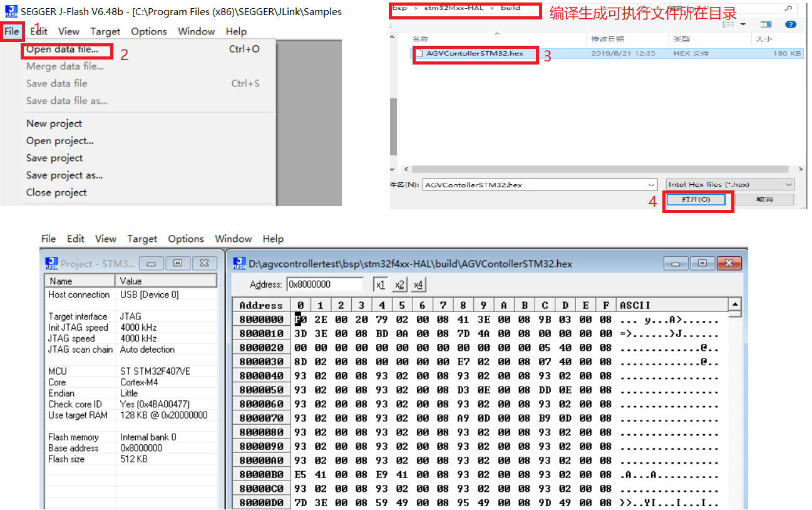Click the 取消 cancel button

(x=764, y=199)
